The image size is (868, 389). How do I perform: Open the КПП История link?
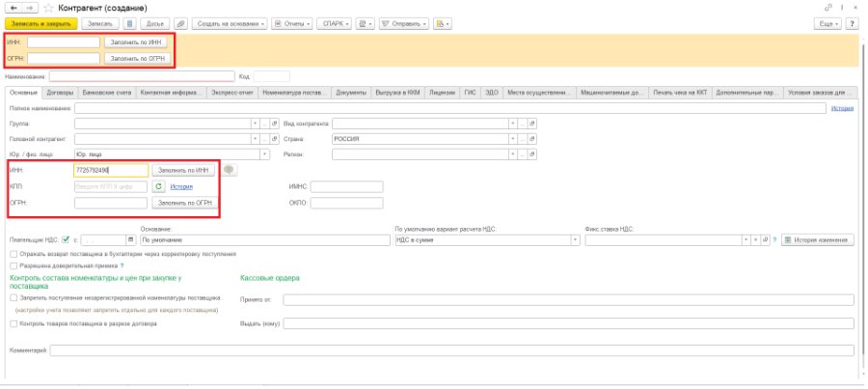point(181,186)
